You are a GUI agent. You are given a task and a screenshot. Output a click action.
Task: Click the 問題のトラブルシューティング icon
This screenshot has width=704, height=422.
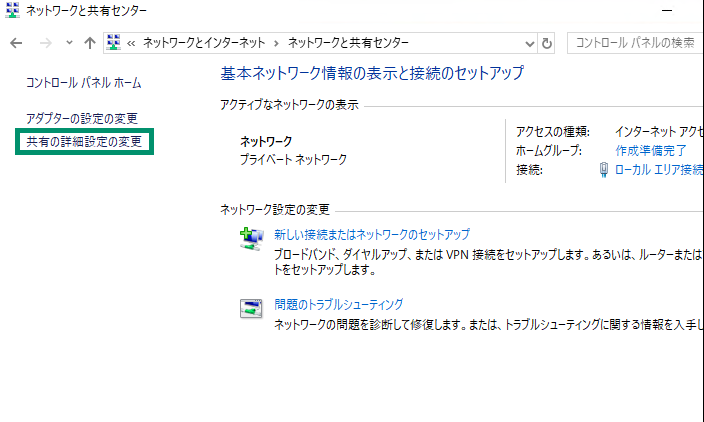(x=250, y=308)
